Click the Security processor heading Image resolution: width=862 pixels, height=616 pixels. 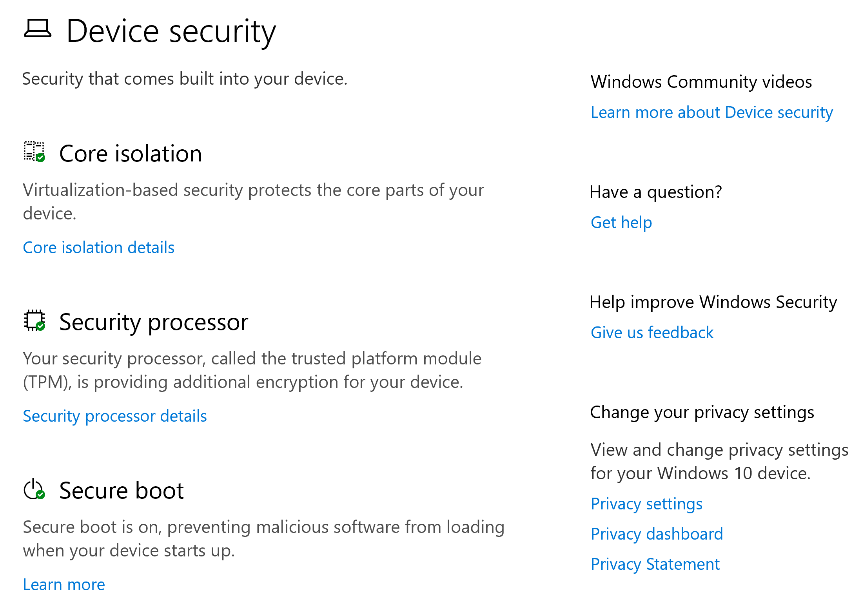click(154, 322)
